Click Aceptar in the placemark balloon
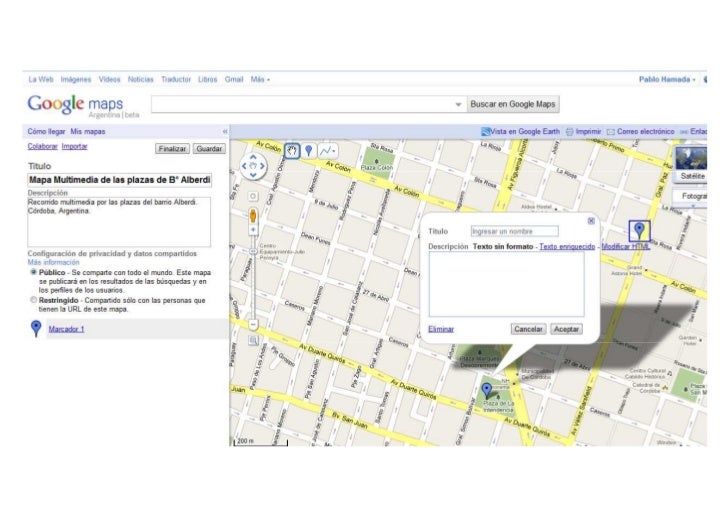Viewport: 728px width, 515px height. pyautogui.click(x=566, y=329)
